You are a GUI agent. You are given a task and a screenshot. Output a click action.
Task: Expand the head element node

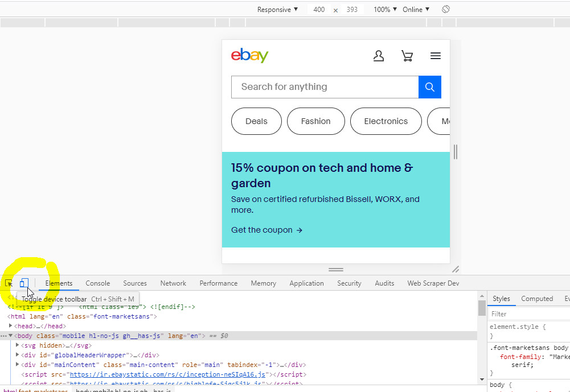[x=11, y=326]
